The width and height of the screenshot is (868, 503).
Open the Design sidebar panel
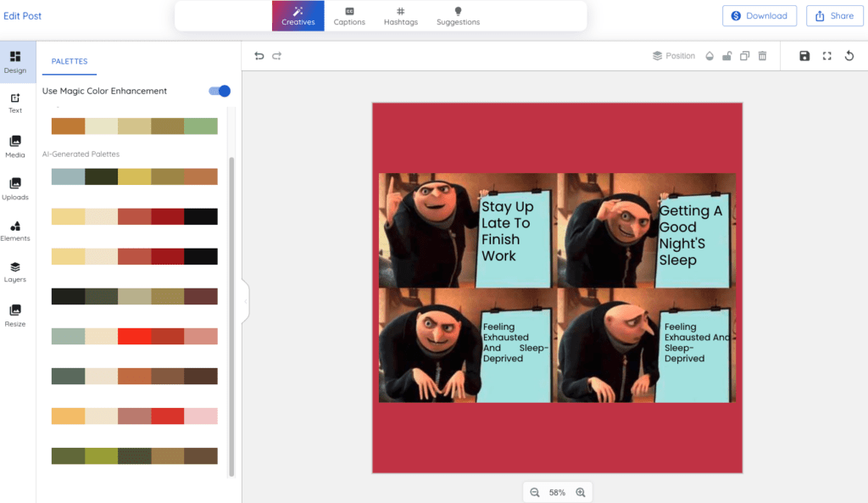click(x=15, y=62)
